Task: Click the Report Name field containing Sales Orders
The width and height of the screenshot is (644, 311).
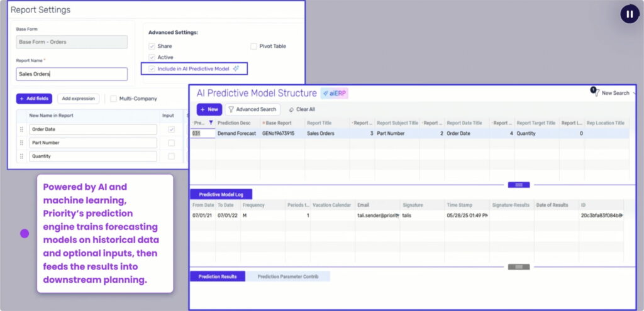Action: 72,74
